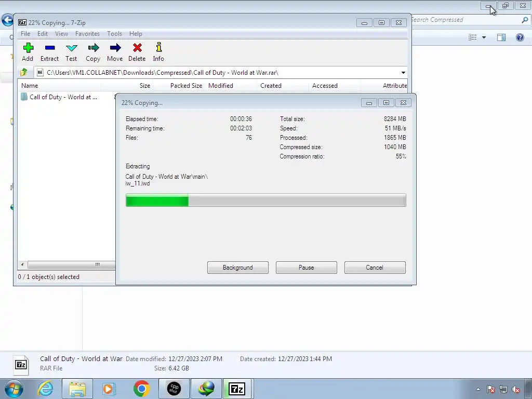The width and height of the screenshot is (532, 399).
Task: Click '0 / 1 object(s) selected' status text
Action: (x=48, y=277)
